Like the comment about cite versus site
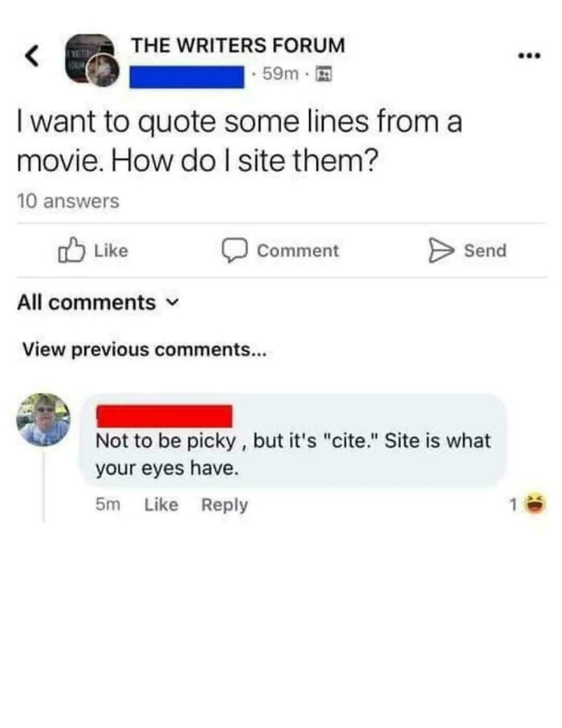562x728 pixels. pos(161,504)
